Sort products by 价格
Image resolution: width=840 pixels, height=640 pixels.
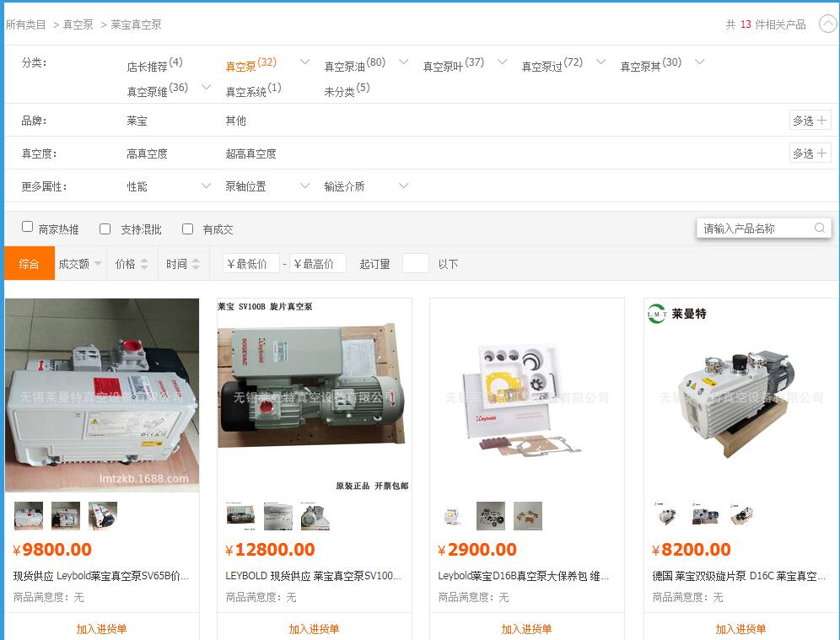click(132, 264)
